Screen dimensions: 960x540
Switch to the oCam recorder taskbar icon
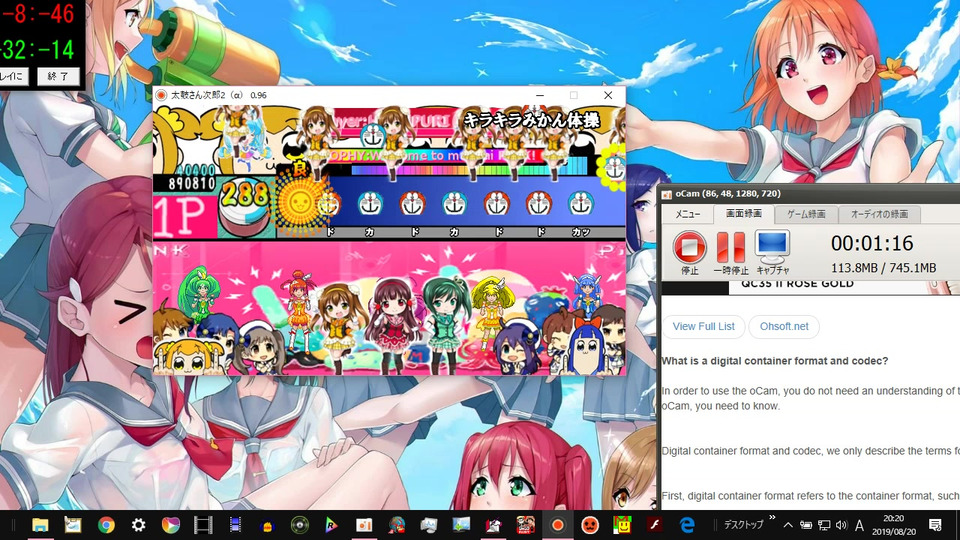[x=557, y=525]
